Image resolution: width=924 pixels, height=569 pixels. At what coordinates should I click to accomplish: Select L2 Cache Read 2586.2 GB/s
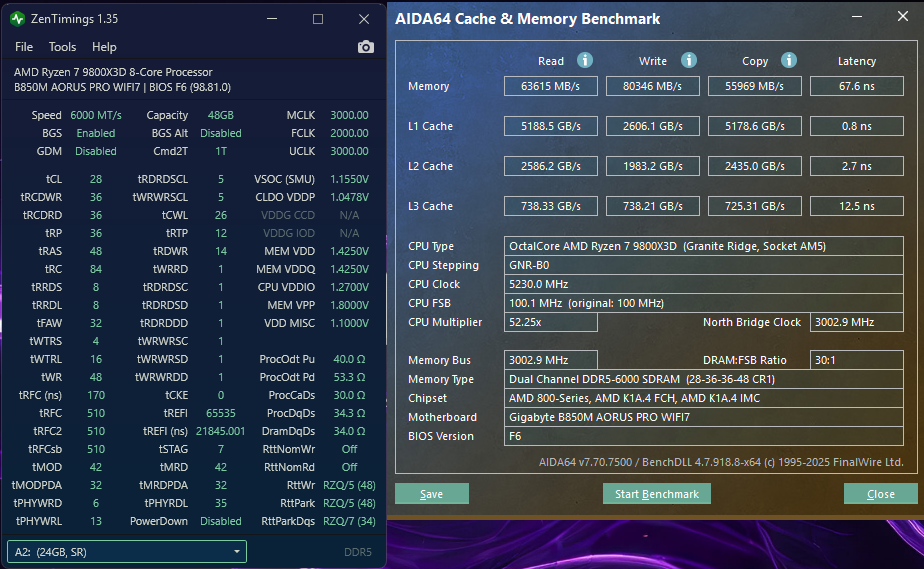(x=550, y=166)
